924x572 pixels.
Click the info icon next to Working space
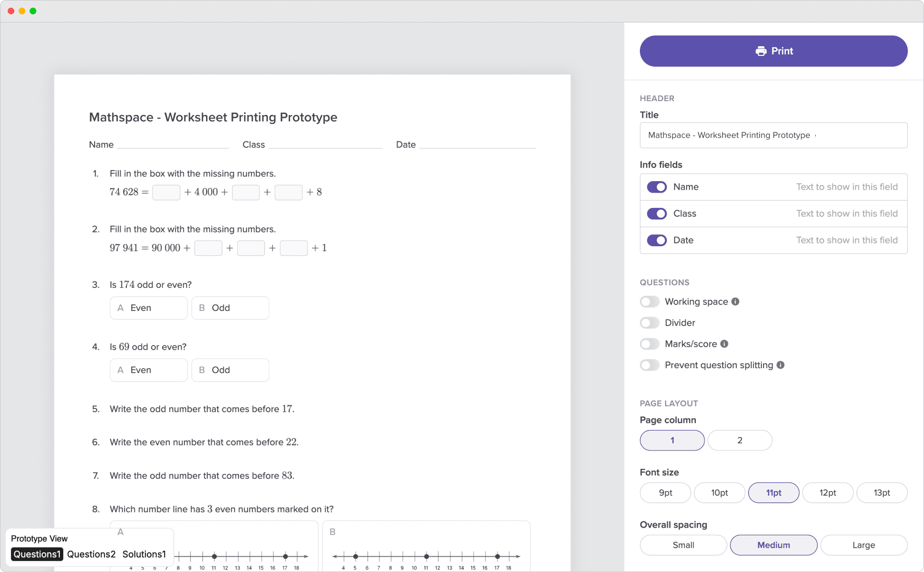736,301
